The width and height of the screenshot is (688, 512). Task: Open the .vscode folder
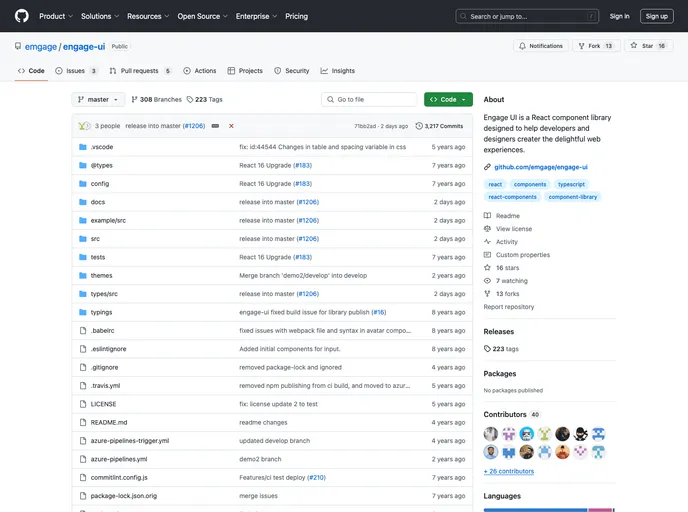tap(102, 147)
